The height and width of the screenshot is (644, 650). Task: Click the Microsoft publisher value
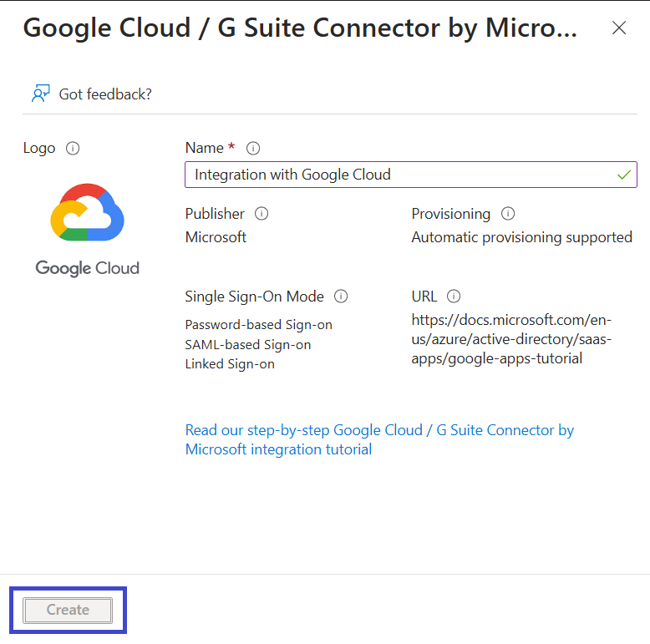pos(216,237)
